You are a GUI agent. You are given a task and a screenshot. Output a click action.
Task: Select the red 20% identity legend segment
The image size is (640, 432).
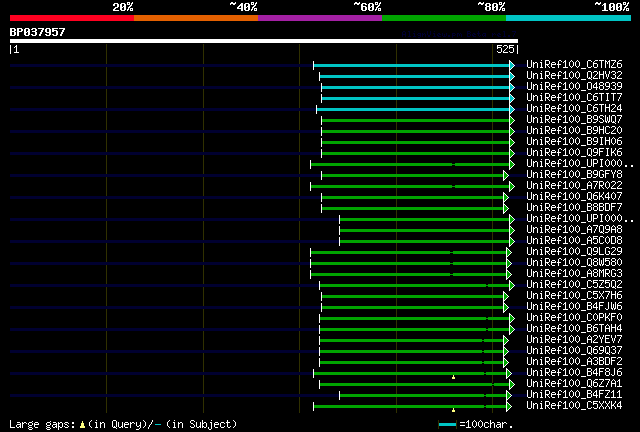(x=72, y=18)
